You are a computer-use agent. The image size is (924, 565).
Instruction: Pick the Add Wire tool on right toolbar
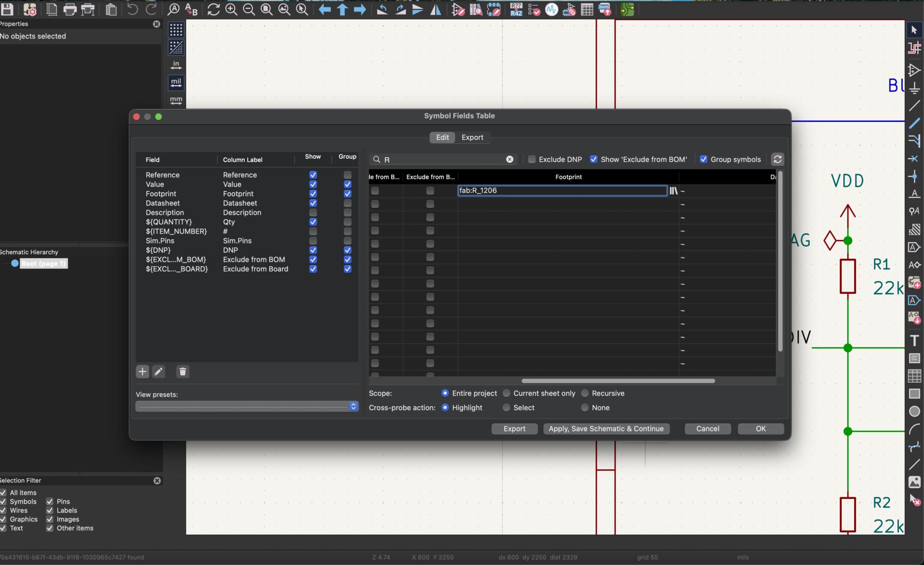tap(915, 123)
